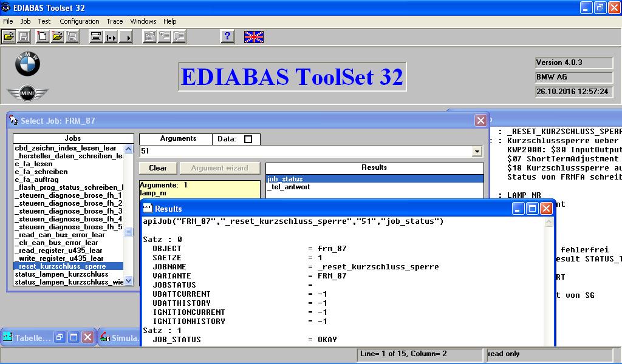Expand the arguments combo box dropdown

tap(478, 152)
